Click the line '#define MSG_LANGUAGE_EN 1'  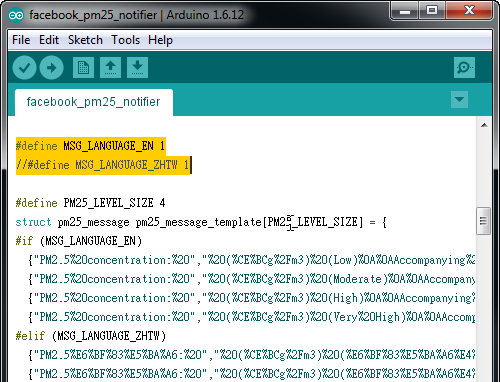90,146
